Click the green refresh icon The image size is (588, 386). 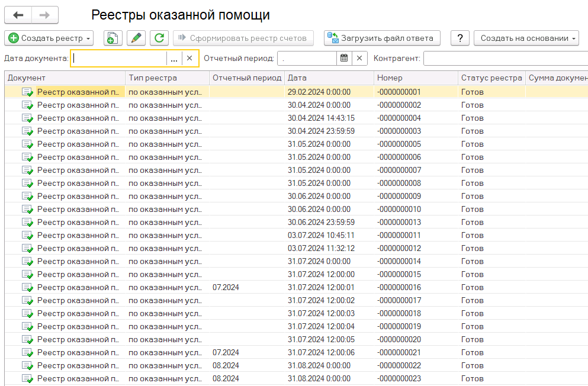click(159, 38)
